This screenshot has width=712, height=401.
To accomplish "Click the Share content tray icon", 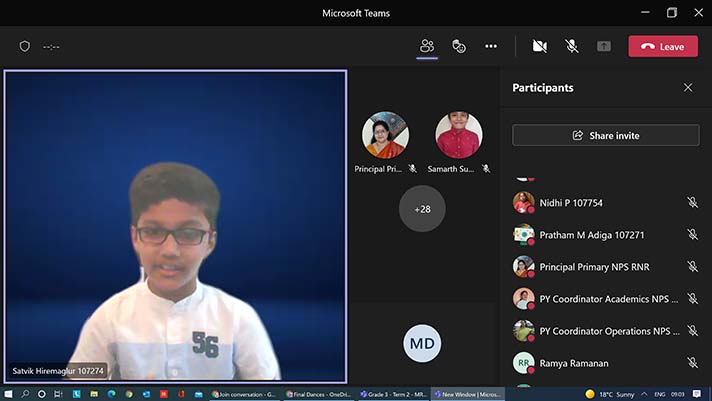I will (x=604, y=46).
